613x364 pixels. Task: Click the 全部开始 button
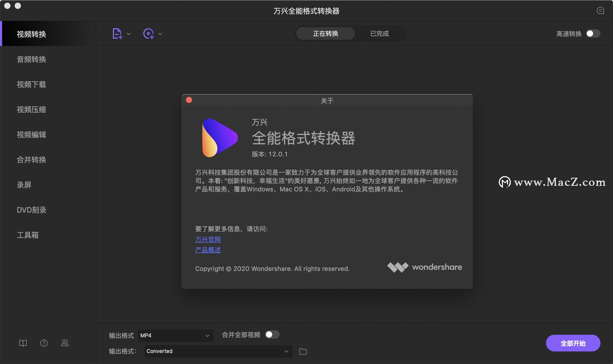pyautogui.click(x=573, y=343)
